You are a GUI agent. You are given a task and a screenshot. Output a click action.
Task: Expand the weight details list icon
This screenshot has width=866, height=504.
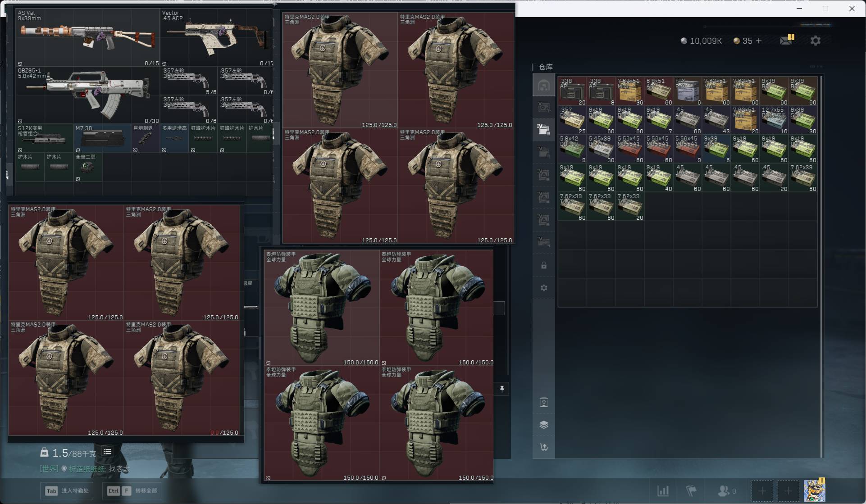[x=107, y=452]
